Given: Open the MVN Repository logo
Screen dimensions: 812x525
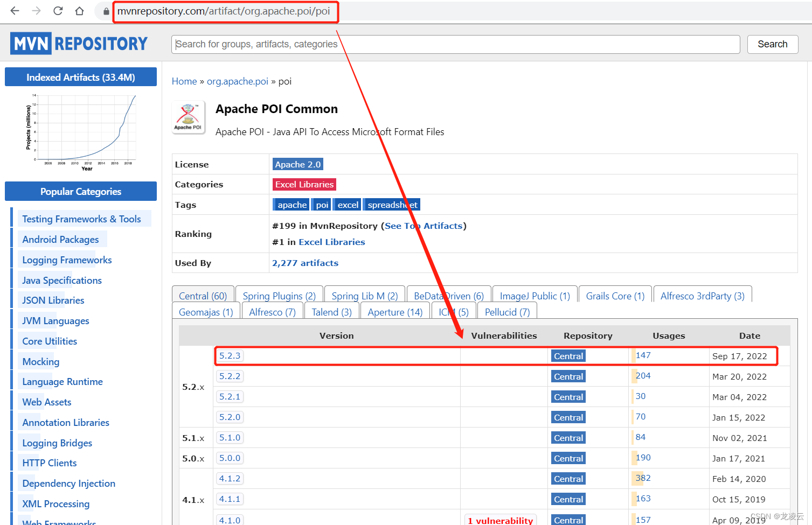Looking at the screenshot, I should click(x=79, y=44).
